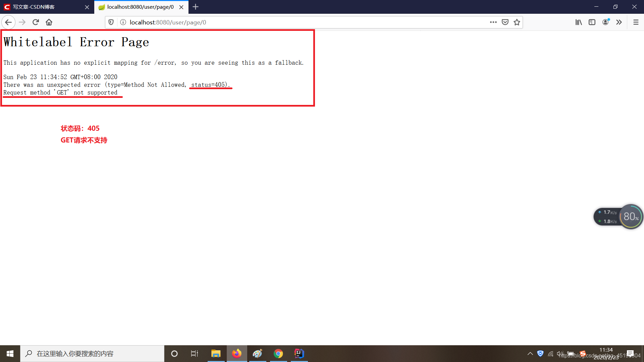This screenshot has width=644, height=362.
Task: Click the '状态码: 405' annotation text
Action: coord(80,128)
